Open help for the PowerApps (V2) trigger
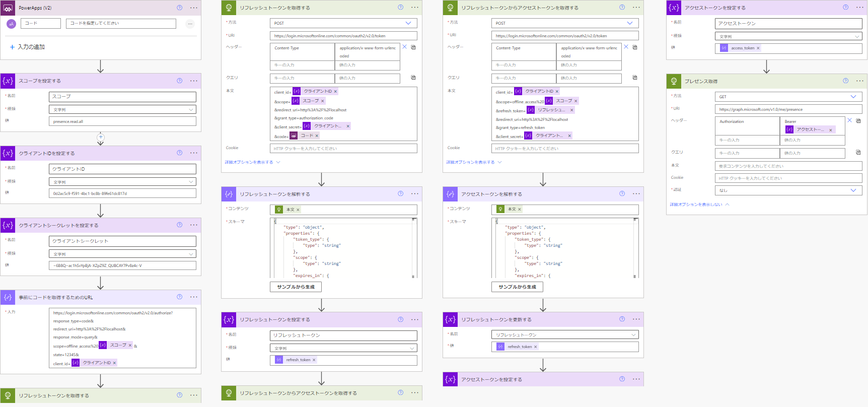868x407 pixels. point(180,8)
